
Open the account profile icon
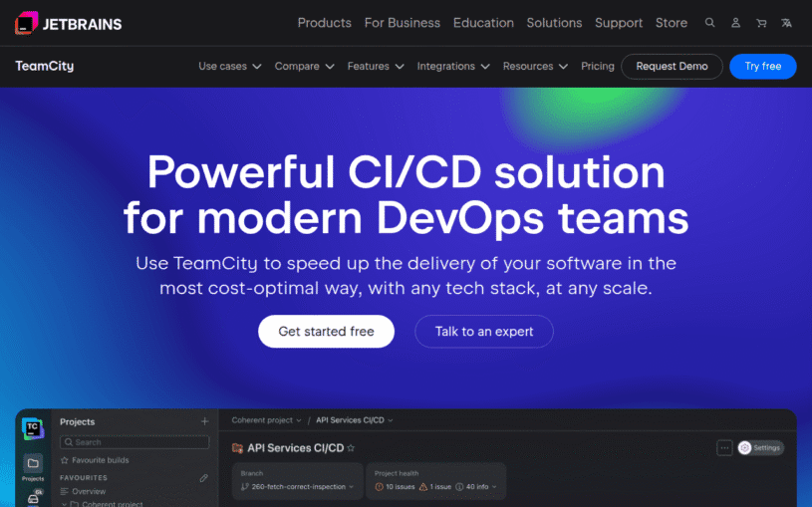point(735,23)
